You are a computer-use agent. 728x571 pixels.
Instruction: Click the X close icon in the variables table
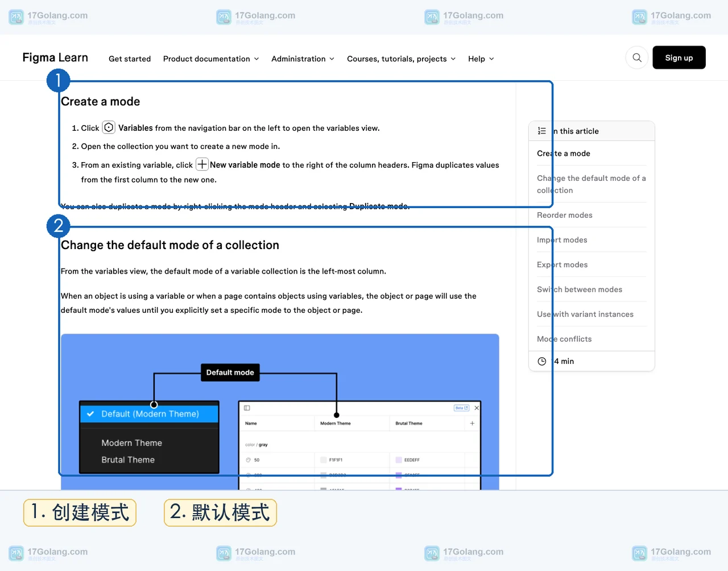pos(477,408)
